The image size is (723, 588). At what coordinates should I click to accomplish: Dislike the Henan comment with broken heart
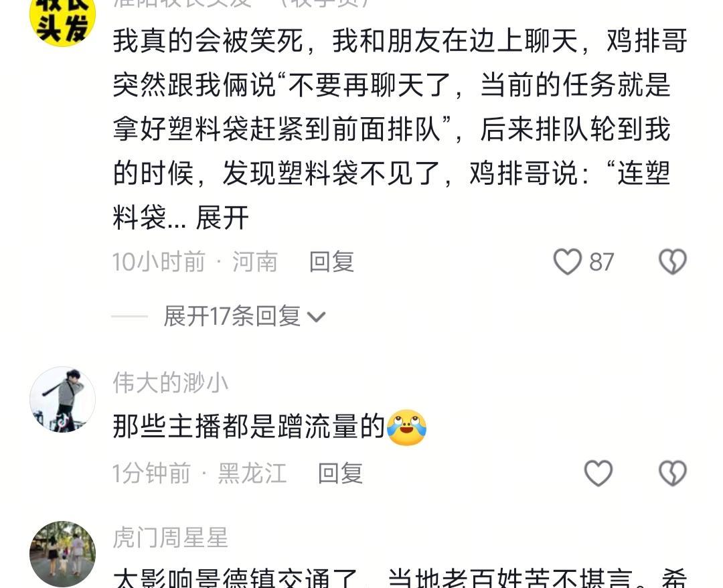coord(673,262)
